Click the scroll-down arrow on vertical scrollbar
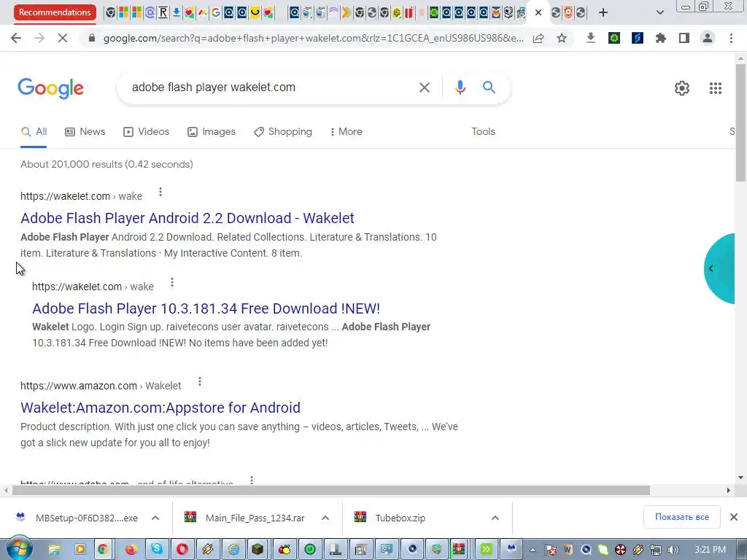747x560 pixels. tap(740, 478)
